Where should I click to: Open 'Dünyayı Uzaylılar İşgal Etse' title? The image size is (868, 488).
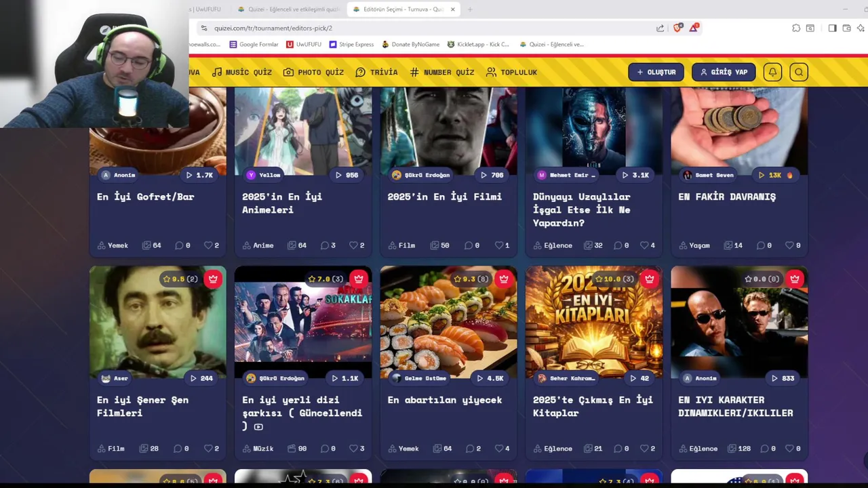pos(582,209)
